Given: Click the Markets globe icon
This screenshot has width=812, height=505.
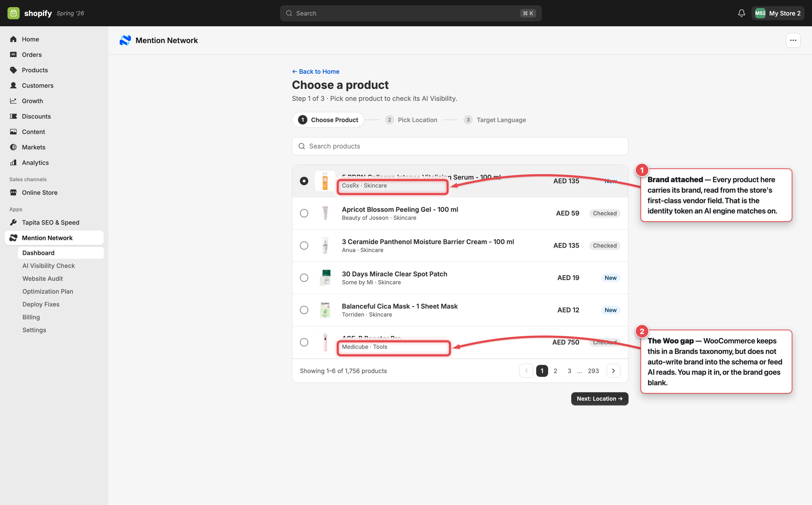Looking at the screenshot, I should pyautogui.click(x=13, y=147).
